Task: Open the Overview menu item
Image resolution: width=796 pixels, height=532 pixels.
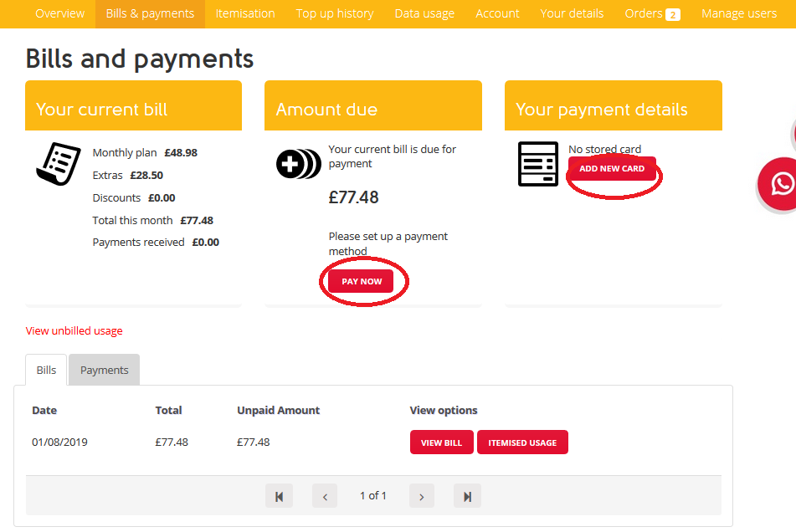Action: pos(59,13)
